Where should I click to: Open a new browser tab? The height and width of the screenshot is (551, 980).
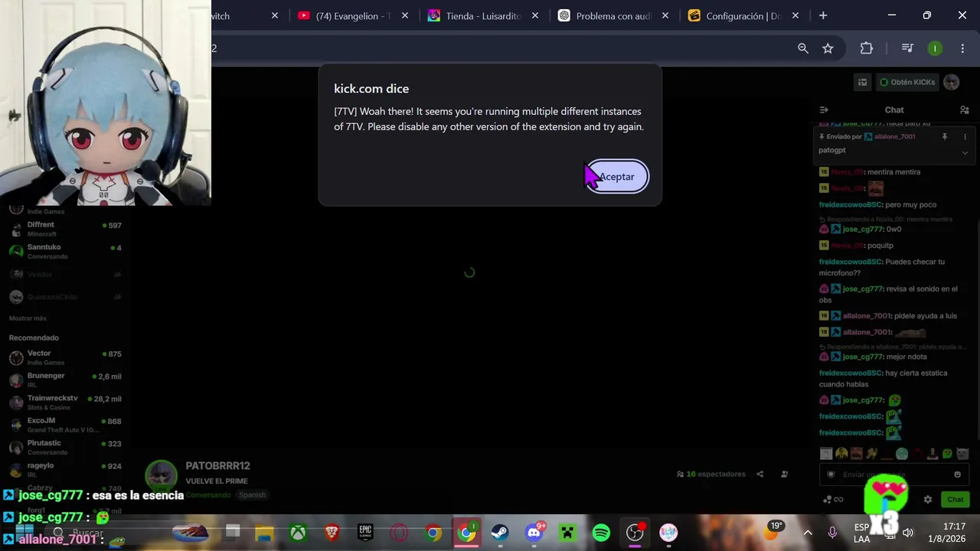[823, 15]
